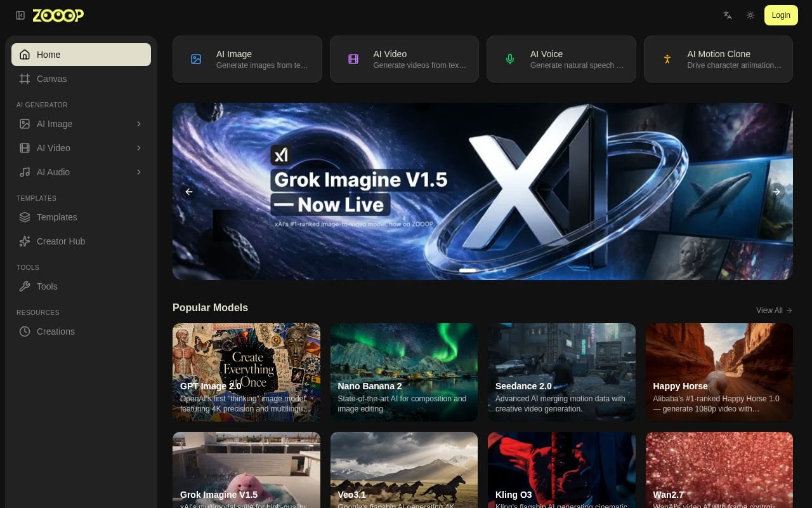Open the Grok Imagine V1.5 model card

246,470
